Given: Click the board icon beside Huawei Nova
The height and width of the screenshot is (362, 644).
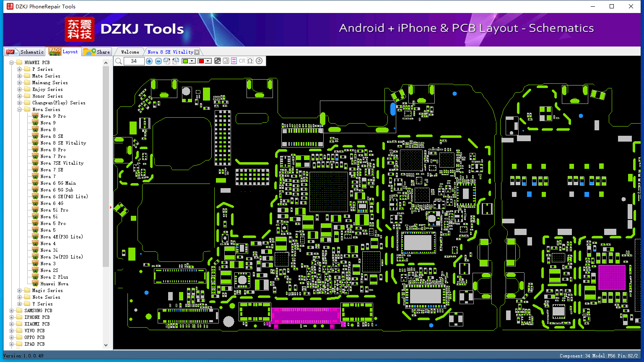Looking at the screenshot, I should click(x=36, y=284).
